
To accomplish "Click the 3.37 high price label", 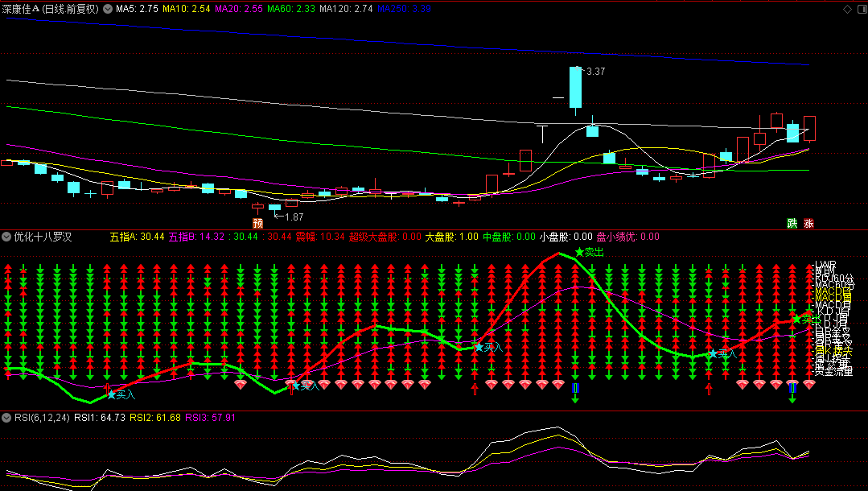I will click(595, 72).
